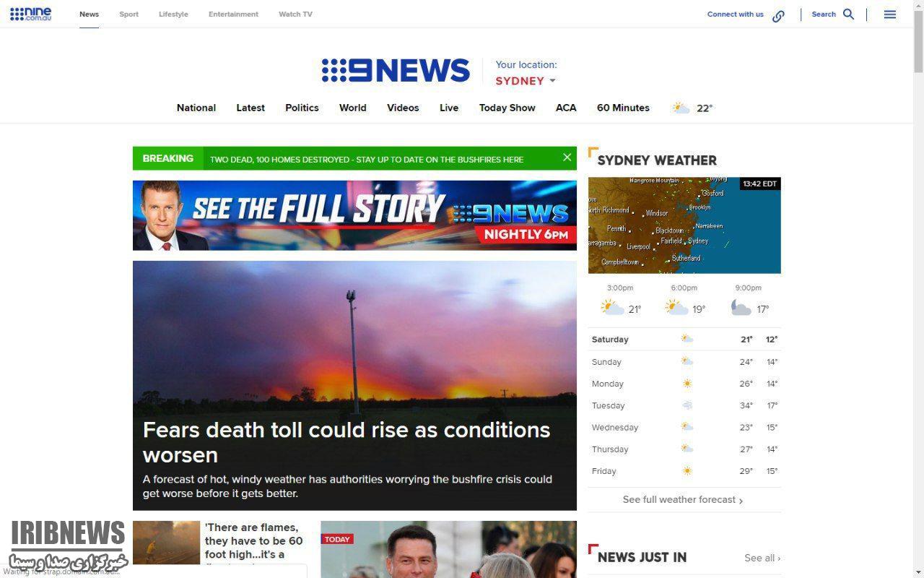Screen dimensions: 924x578
Task: Click the 9News main logo
Action: pos(396,71)
